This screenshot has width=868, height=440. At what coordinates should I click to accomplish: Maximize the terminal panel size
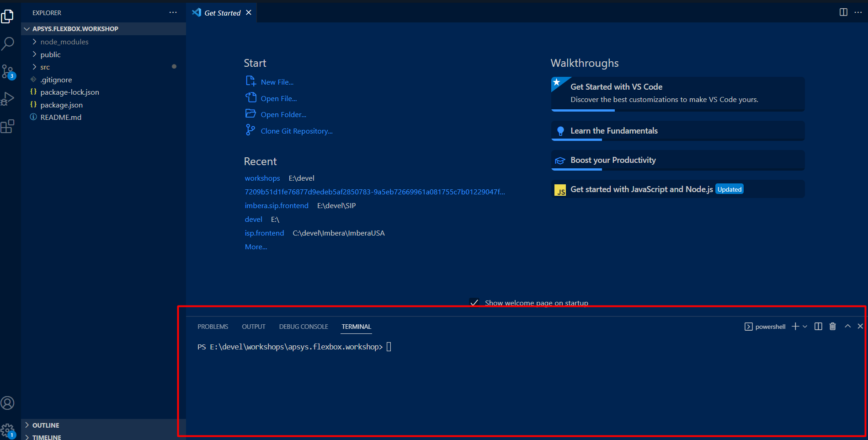point(847,326)
